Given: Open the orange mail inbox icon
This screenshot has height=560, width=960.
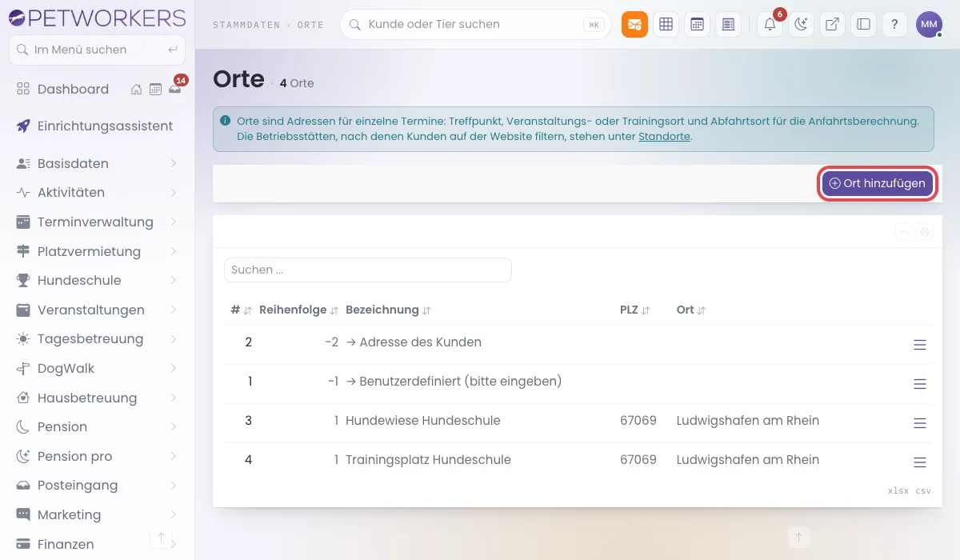Looking at the screenshot, I should coord(634,25).
